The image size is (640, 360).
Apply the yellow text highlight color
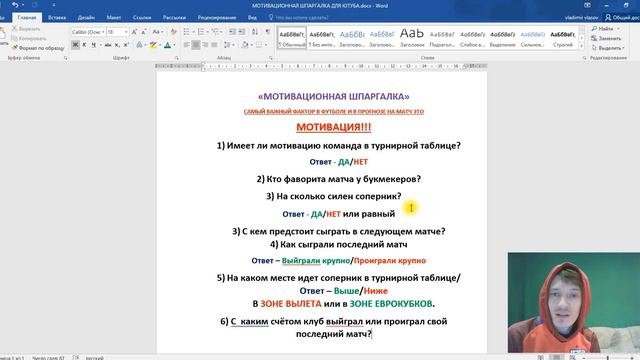click(153, 45)
